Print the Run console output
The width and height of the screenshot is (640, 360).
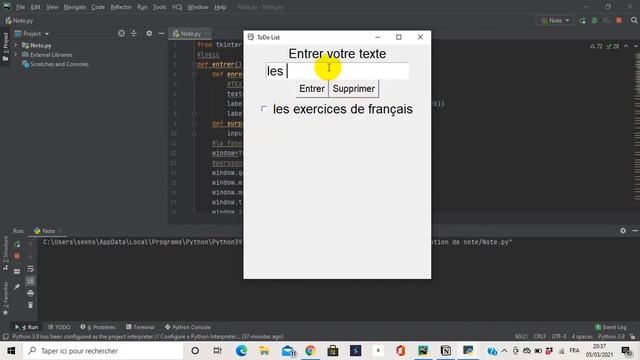click(x=31, y=293)
